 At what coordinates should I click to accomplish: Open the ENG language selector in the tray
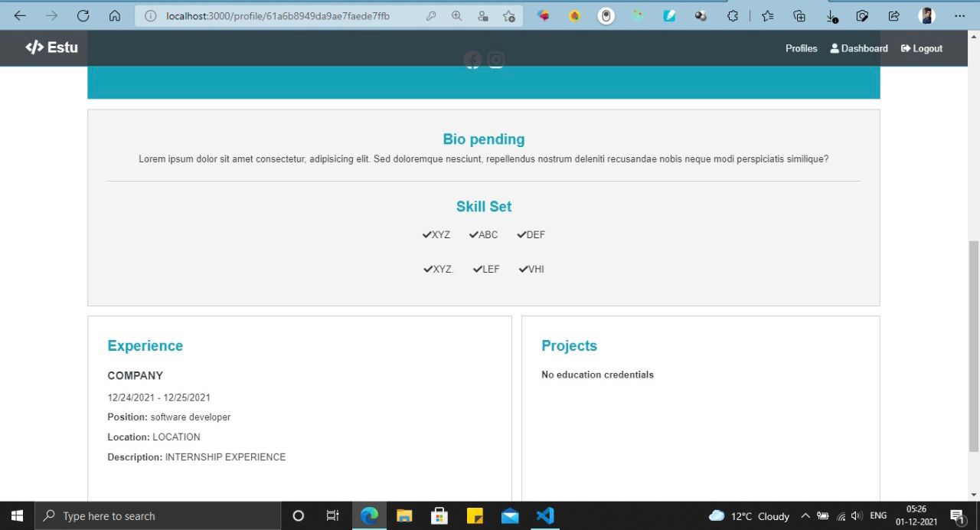pos(877,515)
